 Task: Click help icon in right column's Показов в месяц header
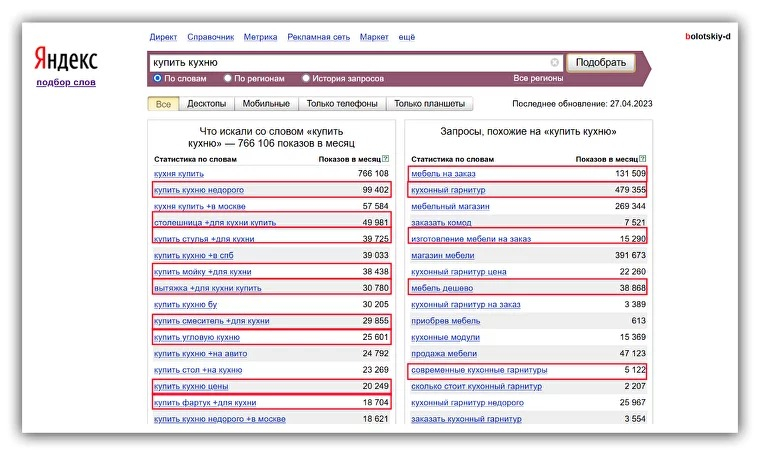(641, 159)
